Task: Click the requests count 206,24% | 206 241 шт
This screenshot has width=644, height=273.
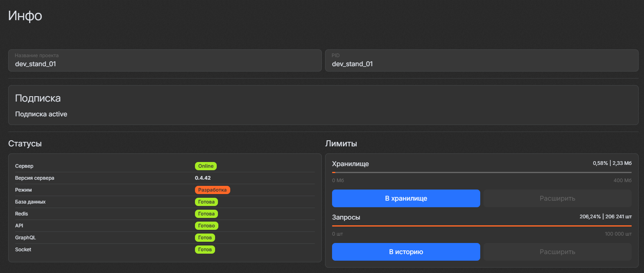Action: coord(605,217)
